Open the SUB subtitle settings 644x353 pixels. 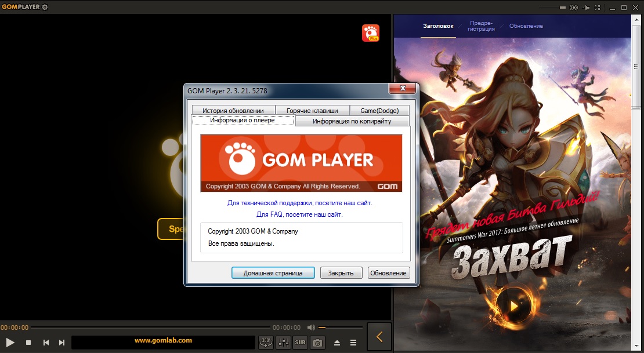click(x=300, y=343)
